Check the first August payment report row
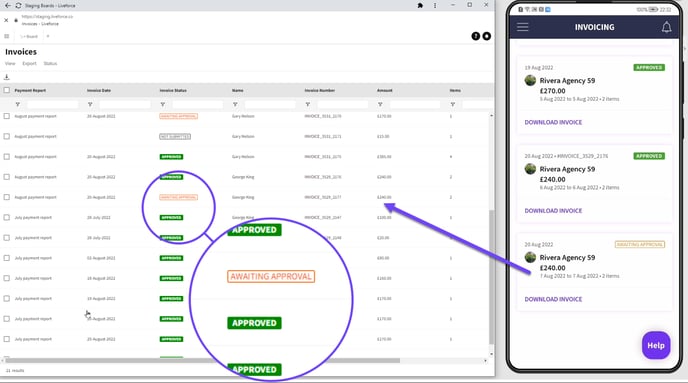This screenshot has height=383, width=688. point(7,116)
